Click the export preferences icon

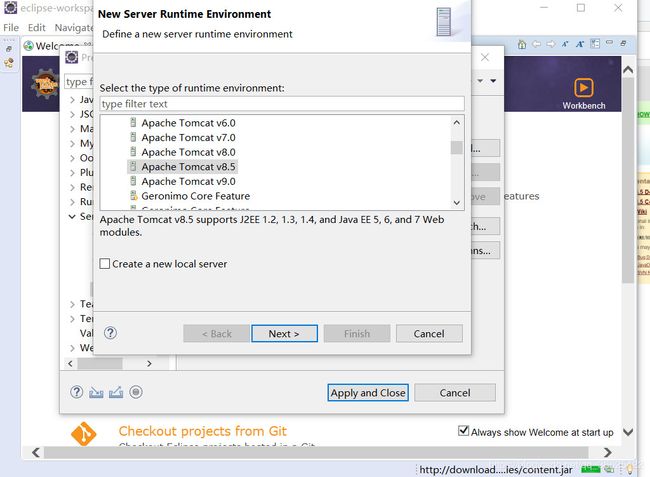116,392
